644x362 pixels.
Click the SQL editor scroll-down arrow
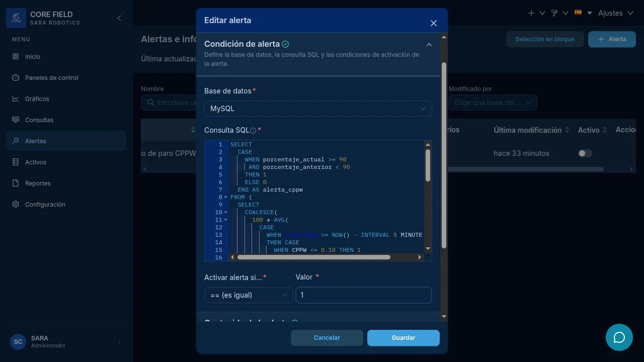428,248
